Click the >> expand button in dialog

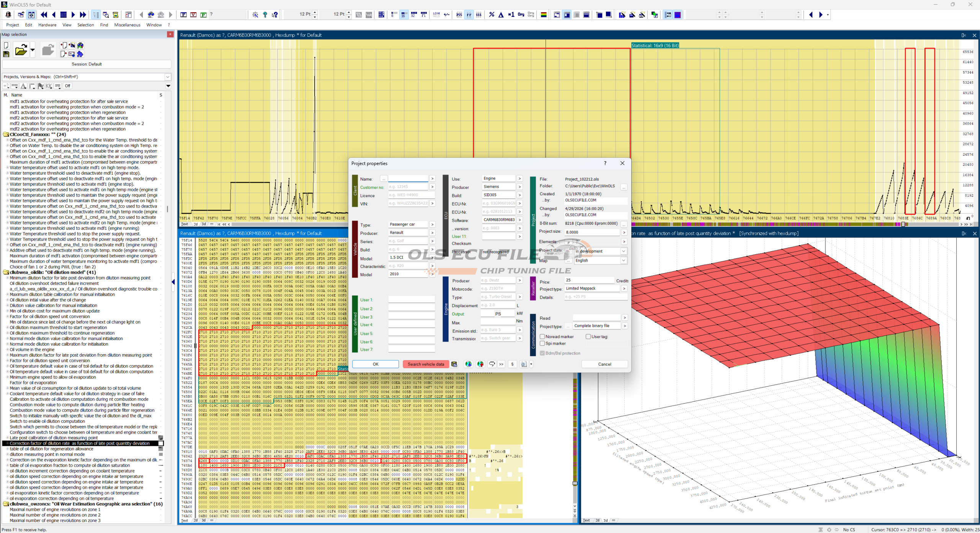(501, 364)
